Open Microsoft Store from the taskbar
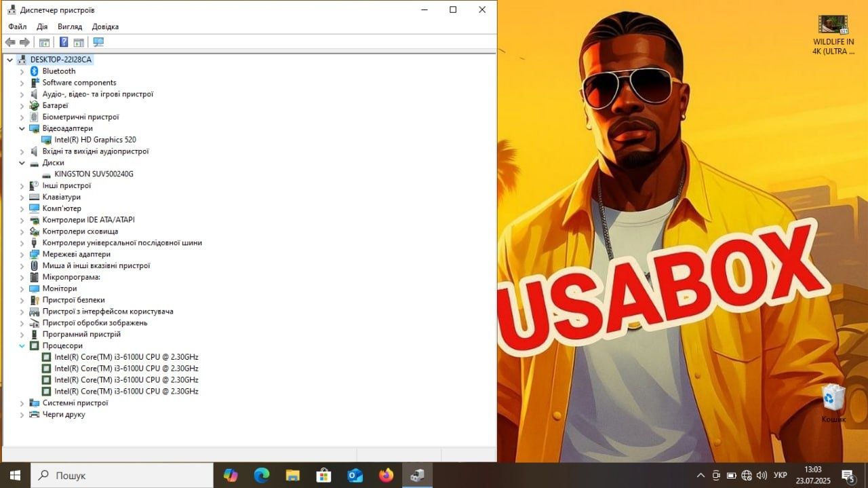This screenshot has width=868, height=488. (x=324, y=475)
